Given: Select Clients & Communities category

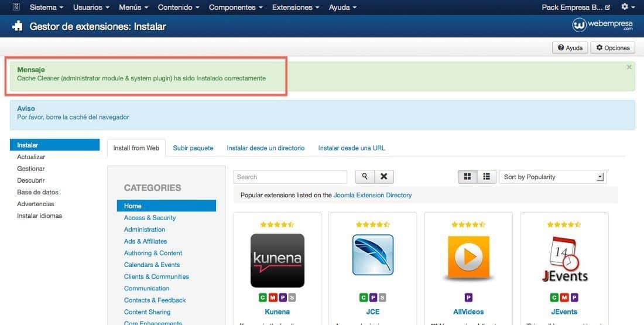Looking at the screenshot, I should (156, 276).
